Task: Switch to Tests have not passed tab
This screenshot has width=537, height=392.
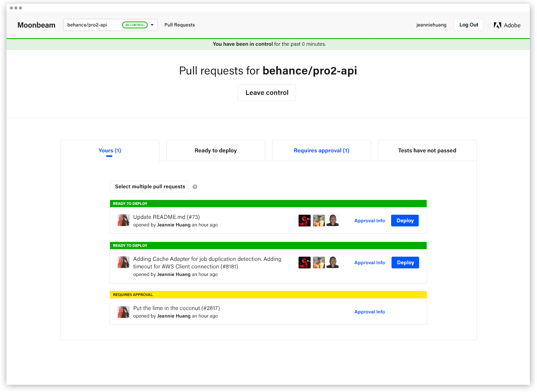Action: [x=427, y=150]
